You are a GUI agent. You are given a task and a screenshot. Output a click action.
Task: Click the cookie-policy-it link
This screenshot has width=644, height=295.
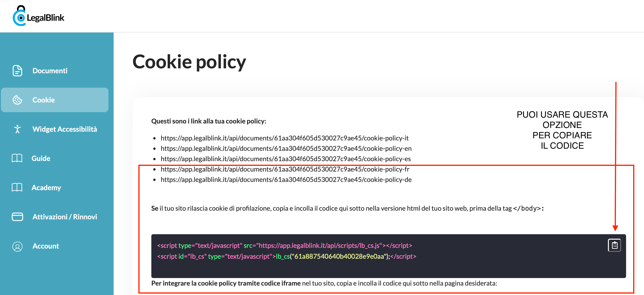[x=285, y=138]
